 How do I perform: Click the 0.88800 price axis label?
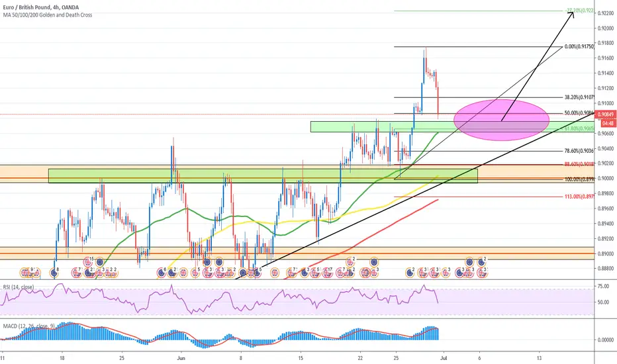[x=606, y=269]
